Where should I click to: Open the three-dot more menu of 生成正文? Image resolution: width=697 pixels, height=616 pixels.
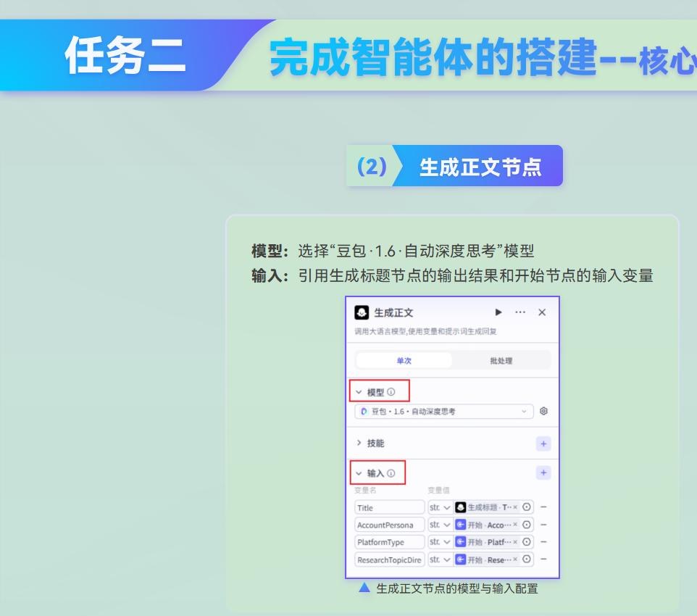click(x=520, y=312)
